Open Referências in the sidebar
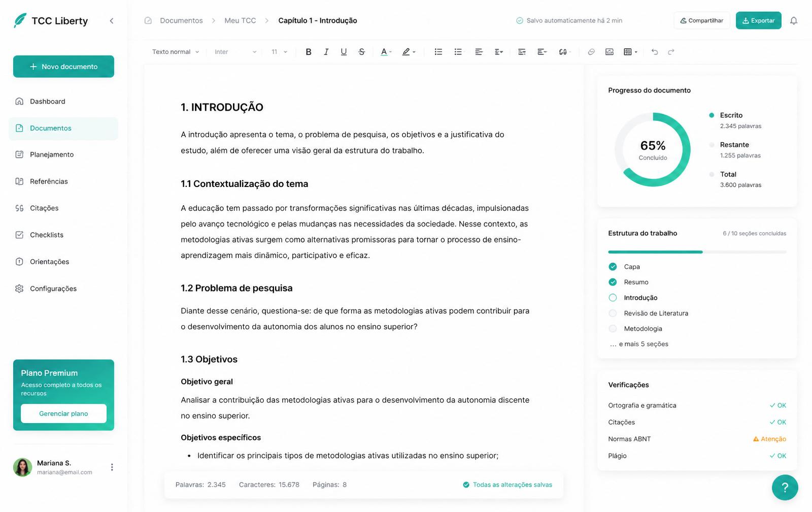The height and width of the screenshot is (512, 812). pyautogui.click(x=63, y=181)
